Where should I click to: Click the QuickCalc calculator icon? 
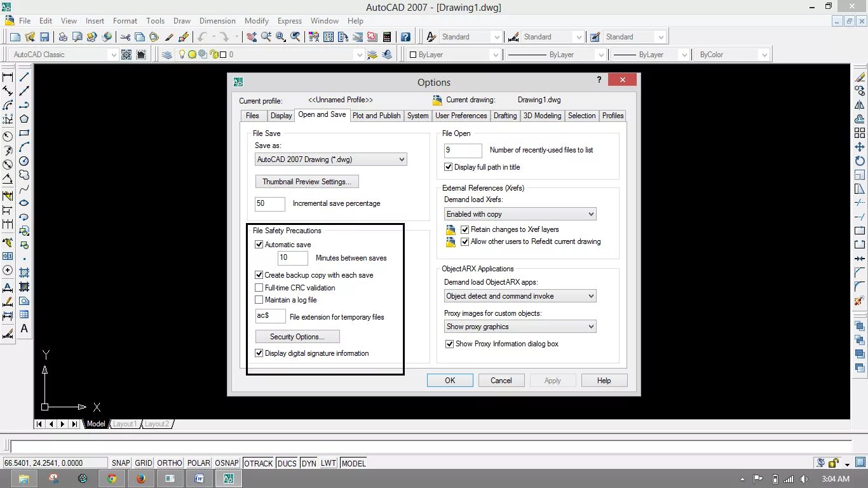pos(386,37)
